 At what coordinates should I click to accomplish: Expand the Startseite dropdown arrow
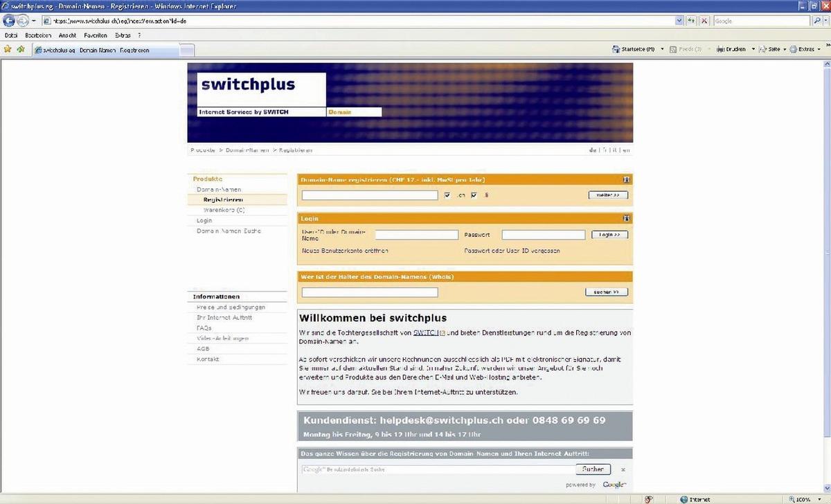(662, 49)
